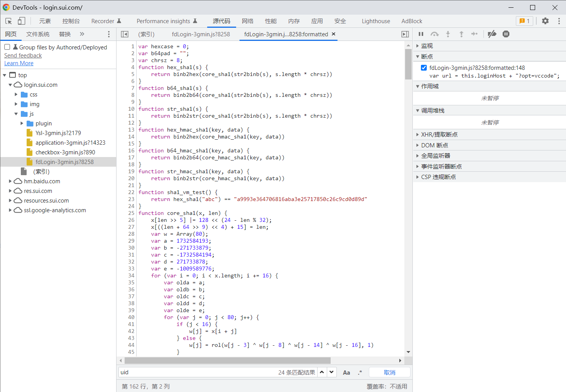Enable Group files by Authored/Deployed
Viewport: 566px width, 392px height.
[7, 47]
